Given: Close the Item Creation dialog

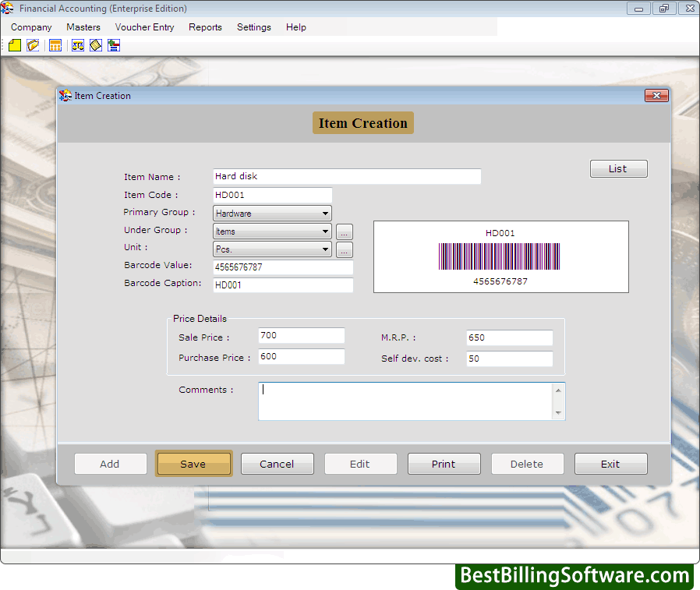Looking at the screenshot, I should (656, 96).
